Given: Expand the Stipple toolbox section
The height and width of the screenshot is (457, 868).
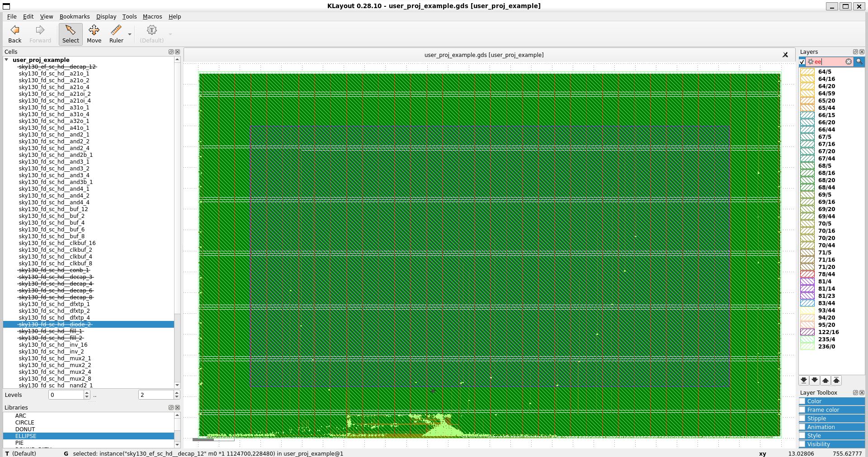Looking at the screenshot, I should (x=832, y=419).
